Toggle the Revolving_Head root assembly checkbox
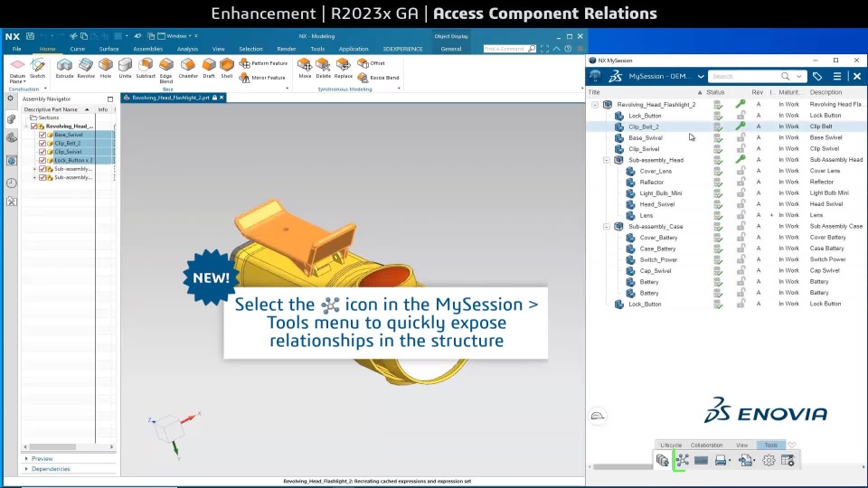Screen dimensions: 868x488 (33, 127)
